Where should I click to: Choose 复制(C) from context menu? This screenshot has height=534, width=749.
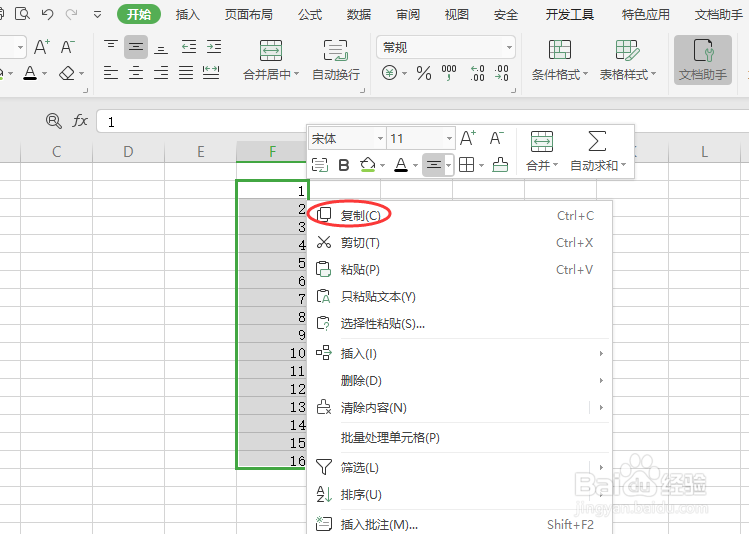click(460, 215)
